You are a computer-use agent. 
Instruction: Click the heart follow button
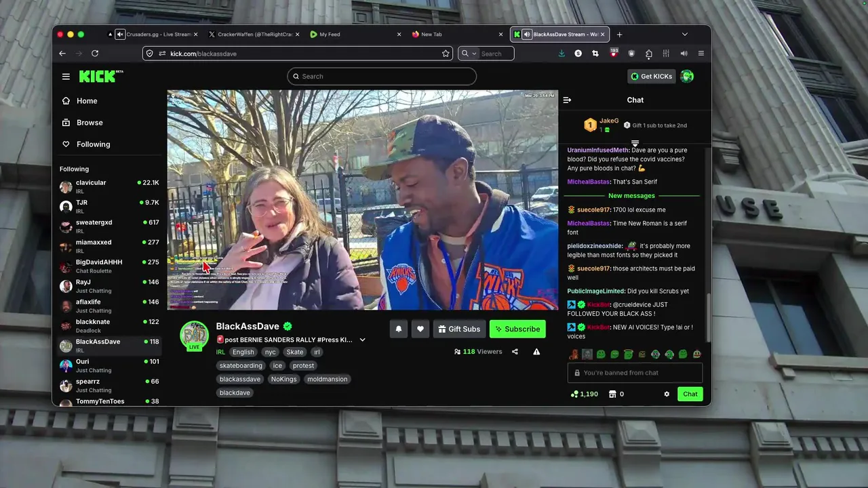[x=420, y=329]
